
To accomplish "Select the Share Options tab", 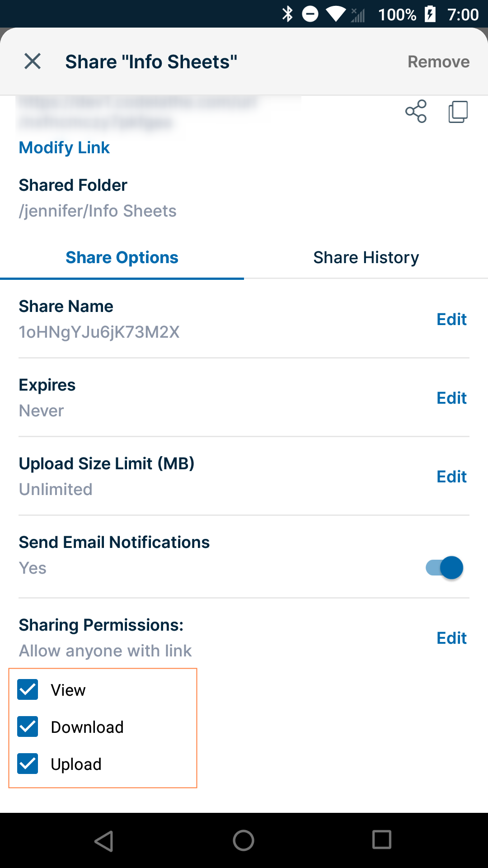I will point(122,258).
